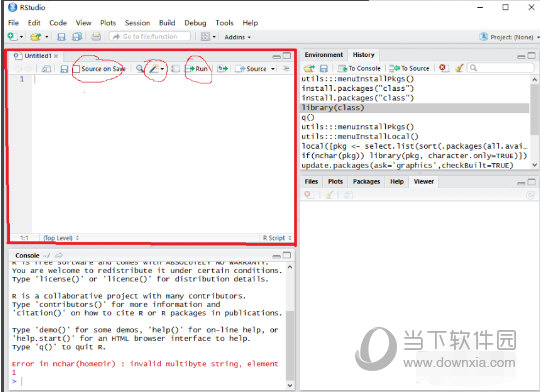The width and height of the screenshot is (540, 392).
Task: Open the View menu
Action: [x=83, y=23]
